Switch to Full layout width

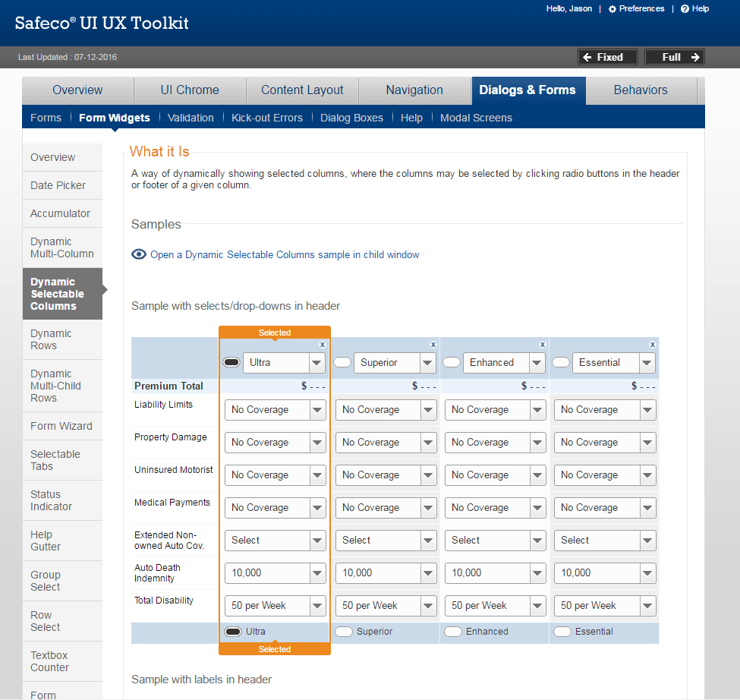[x=674, y=57]
